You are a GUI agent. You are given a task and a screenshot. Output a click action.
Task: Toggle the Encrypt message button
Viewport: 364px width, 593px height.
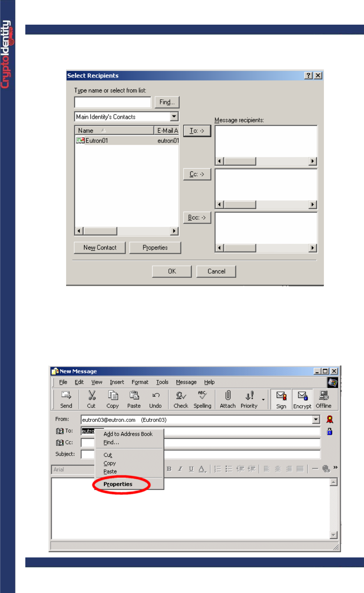(302, 399)
